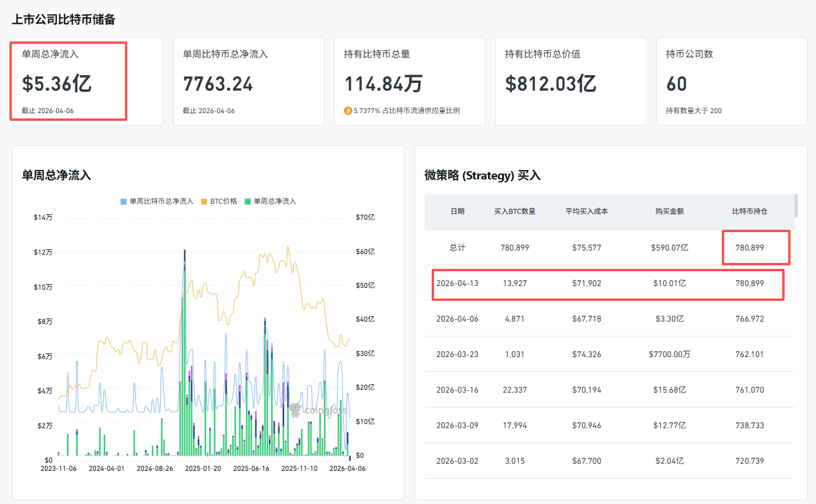Click the 7763.24 weekly bitcoin inflow value
Image resolution: width=816 pixels, height=504 pixels.
tap(218, 84)
